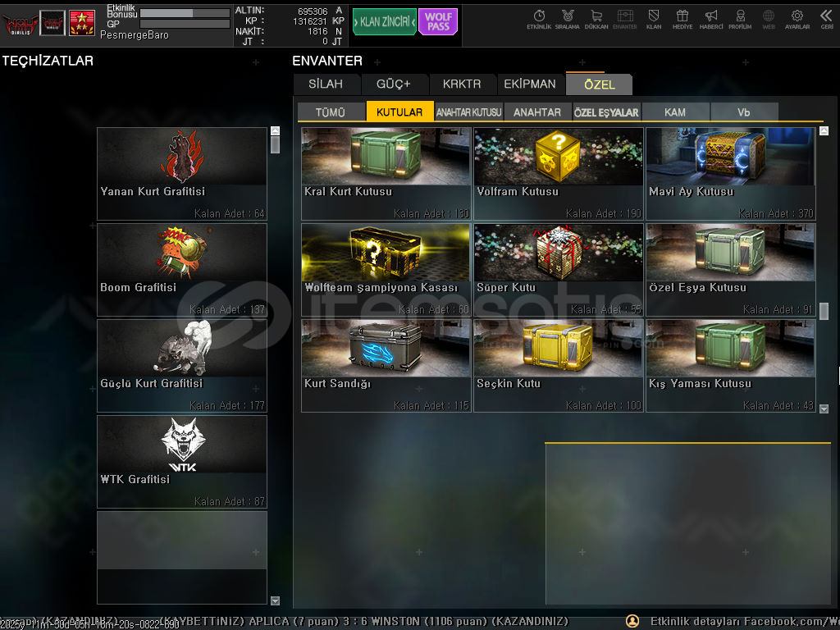Viewport: 840px width, 630px height.
Task: Select the WTK Grafitisi equipment
Action: [x=181, y=462]
